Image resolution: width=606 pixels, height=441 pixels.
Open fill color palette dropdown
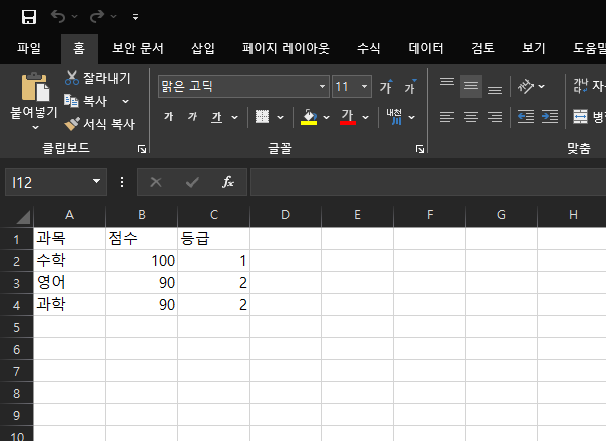326,117
